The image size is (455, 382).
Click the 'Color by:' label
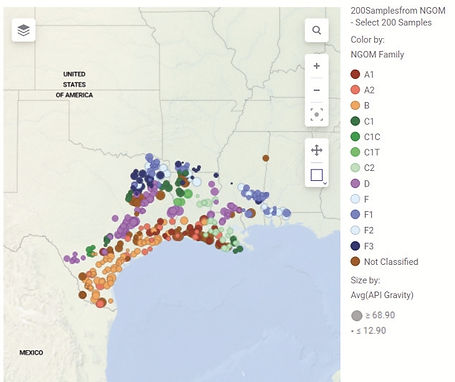pyautogui.click(x=367, y=40)
